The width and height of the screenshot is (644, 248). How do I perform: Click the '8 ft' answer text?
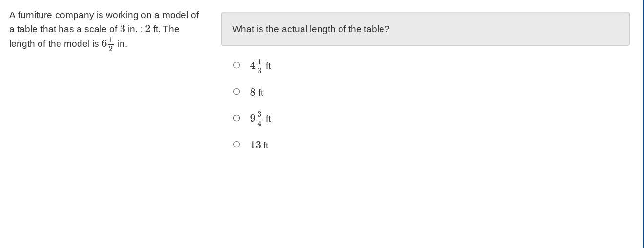click(257, 92)
